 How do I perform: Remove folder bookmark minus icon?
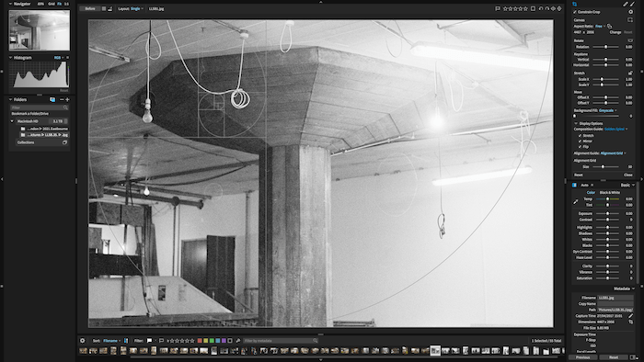pyautogui.click(x=62, y=99)
